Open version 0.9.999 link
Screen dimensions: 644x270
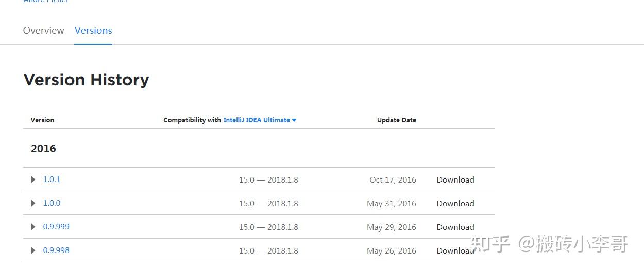click(56, 227)
